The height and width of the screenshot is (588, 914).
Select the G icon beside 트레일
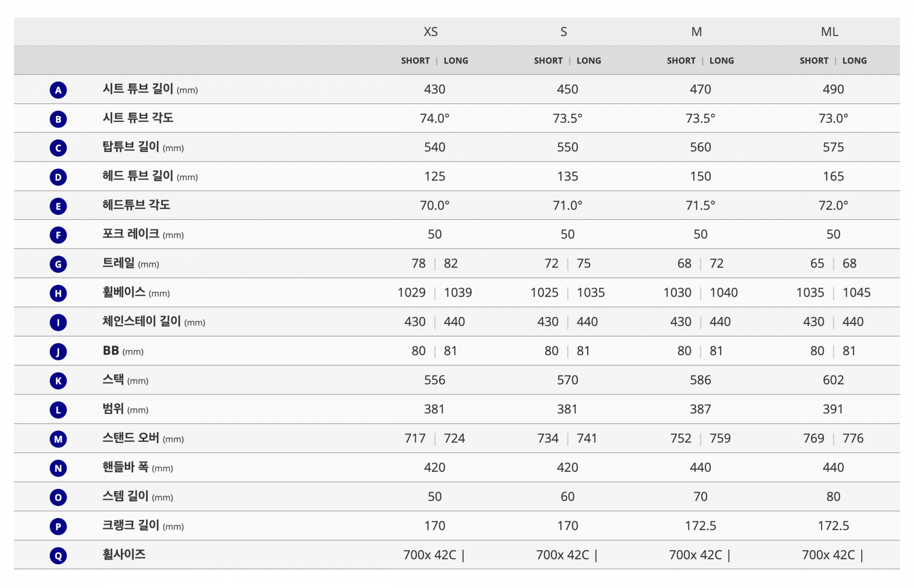pos(58,264)
